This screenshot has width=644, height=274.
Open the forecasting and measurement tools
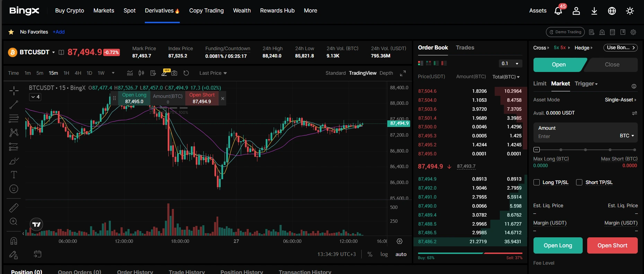[14, 147]
